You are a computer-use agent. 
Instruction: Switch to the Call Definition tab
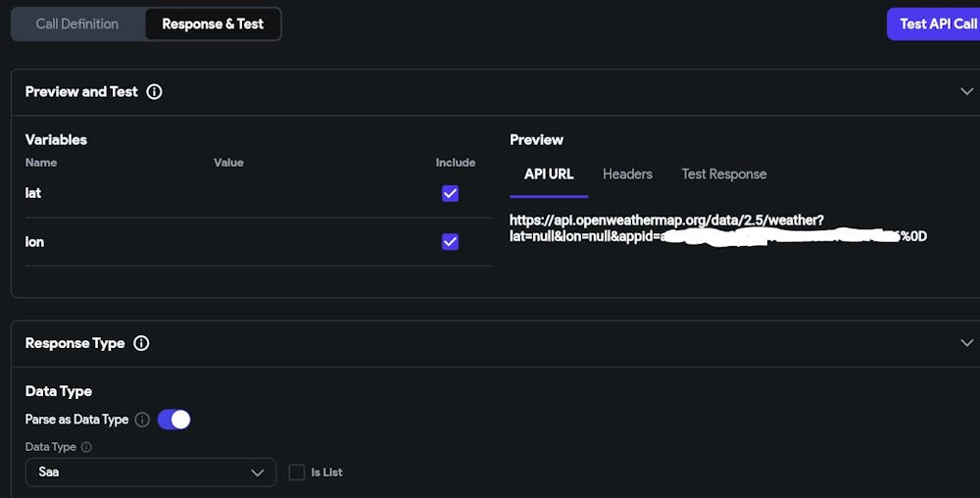(x=77, y=25)
